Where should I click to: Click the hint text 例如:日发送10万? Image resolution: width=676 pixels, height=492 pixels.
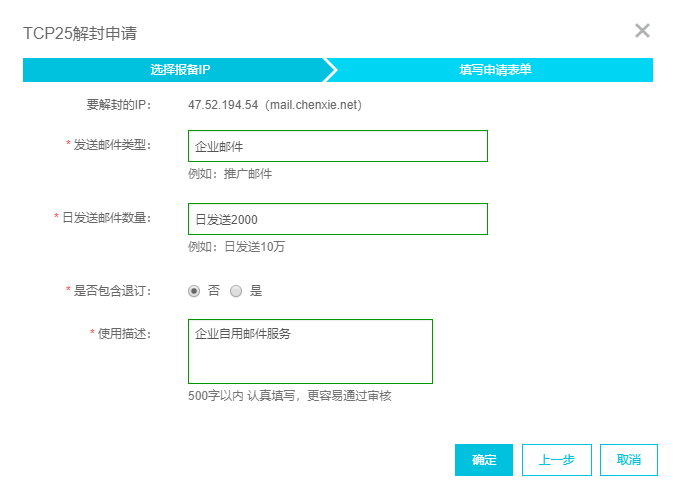click(x=236, y=247)
